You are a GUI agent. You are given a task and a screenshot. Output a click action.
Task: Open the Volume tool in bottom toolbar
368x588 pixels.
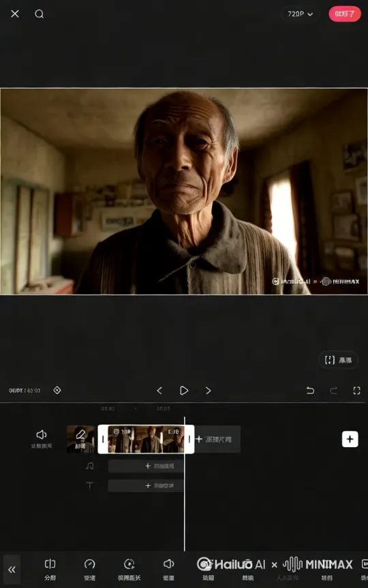[168, 570]
